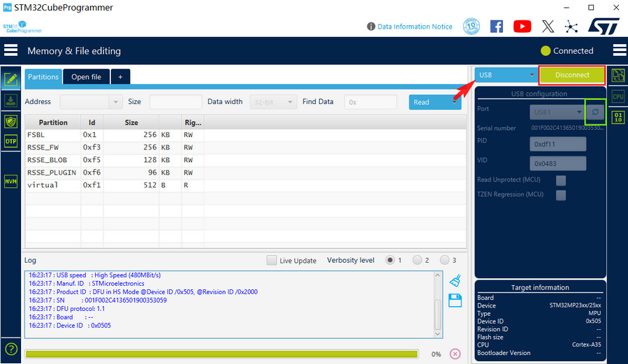Open the Data Information Notice link
Screen dimensions: 628x364
point(414,27)
